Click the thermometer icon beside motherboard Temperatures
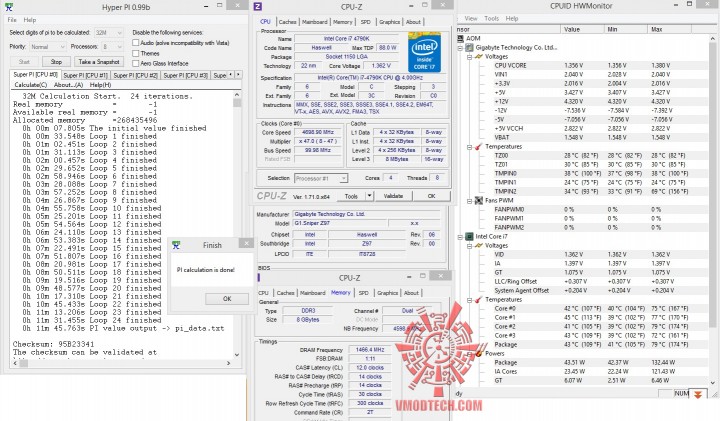This screenshot has height=421, width=720. click(478, 147)
